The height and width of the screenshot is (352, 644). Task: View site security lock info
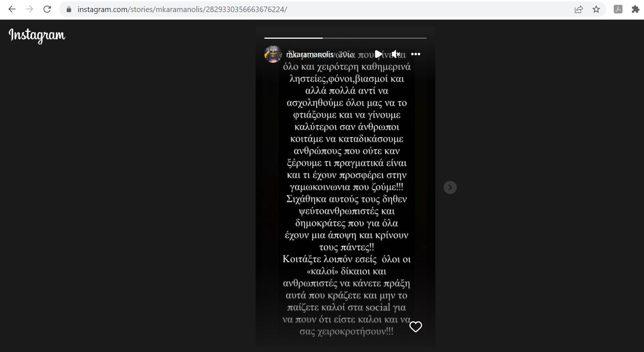tap(69, 9)
